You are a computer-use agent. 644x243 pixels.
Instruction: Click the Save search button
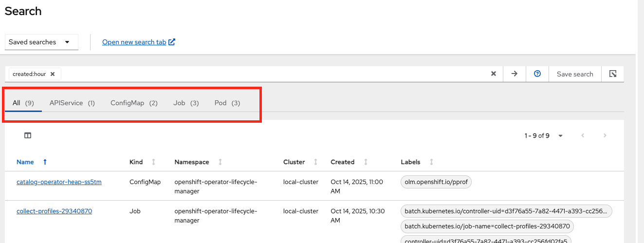pos(575,74)
